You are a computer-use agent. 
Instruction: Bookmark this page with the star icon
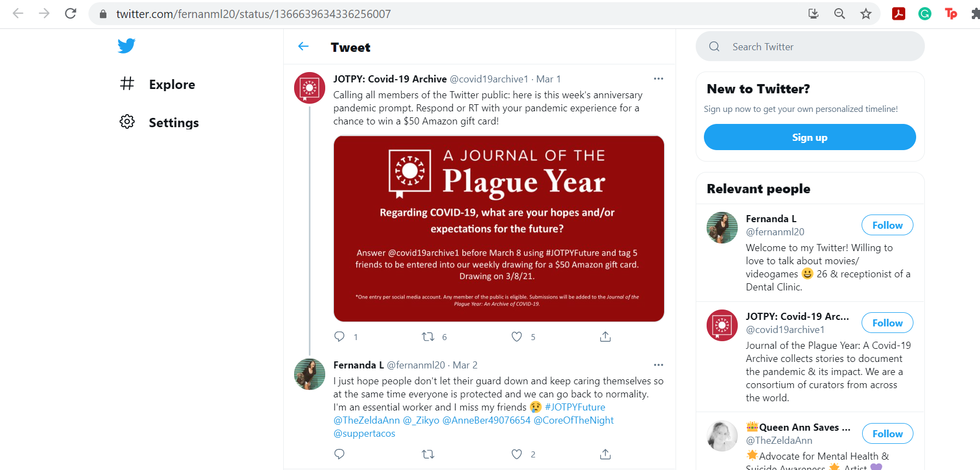pos(866,14)
